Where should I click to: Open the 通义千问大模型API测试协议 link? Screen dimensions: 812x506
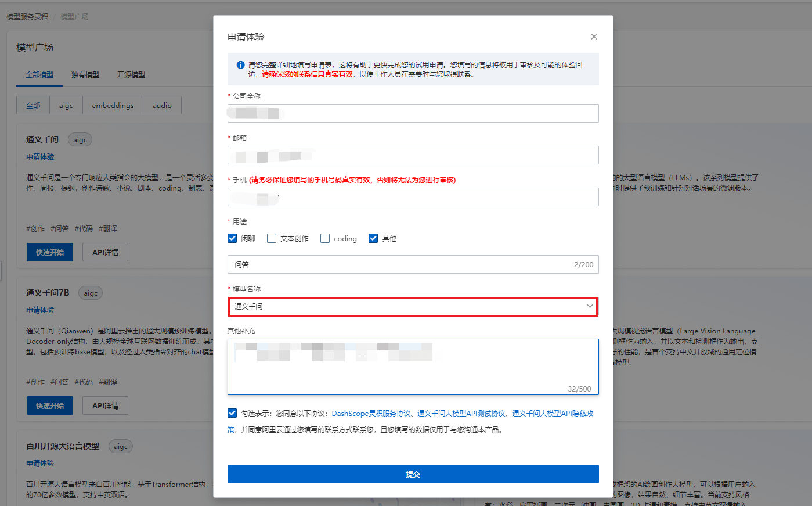(461, 414)
